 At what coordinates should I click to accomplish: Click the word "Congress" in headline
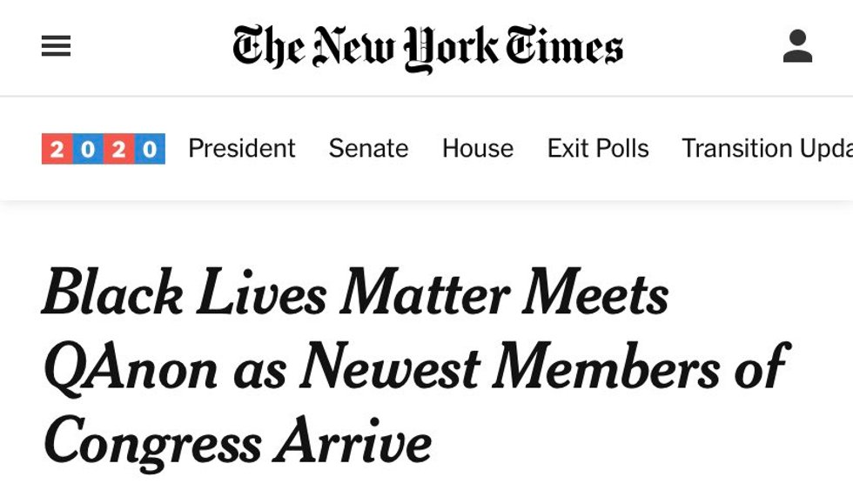tap(153, 441)
